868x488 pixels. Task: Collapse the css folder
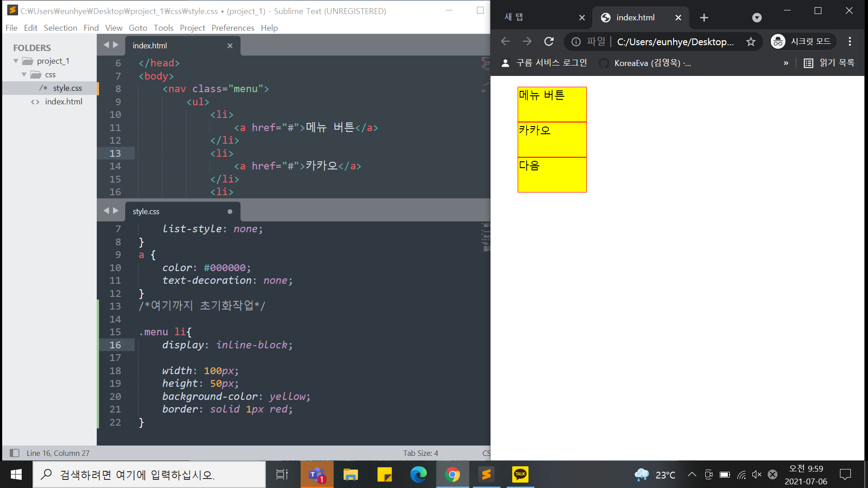pos(24,75)
